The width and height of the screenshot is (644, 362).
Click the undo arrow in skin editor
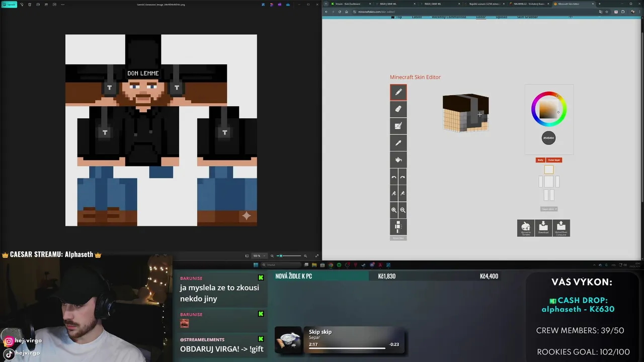click(x=394, y=177)
